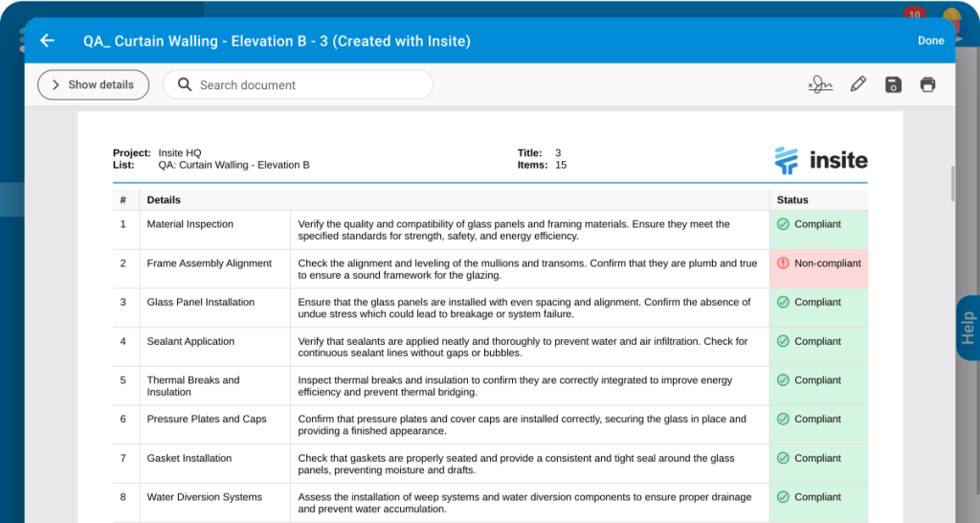
Task: Click into Search document field
Action: pos(306,84)
